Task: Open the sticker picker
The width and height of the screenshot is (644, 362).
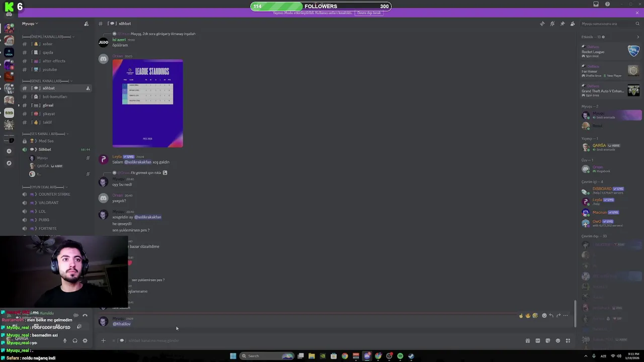Action: 547,340
